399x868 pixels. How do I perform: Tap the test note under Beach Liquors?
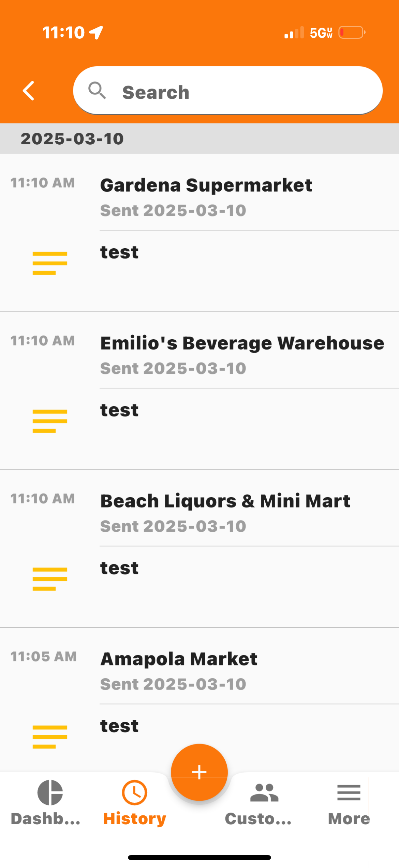click(119, 568)
